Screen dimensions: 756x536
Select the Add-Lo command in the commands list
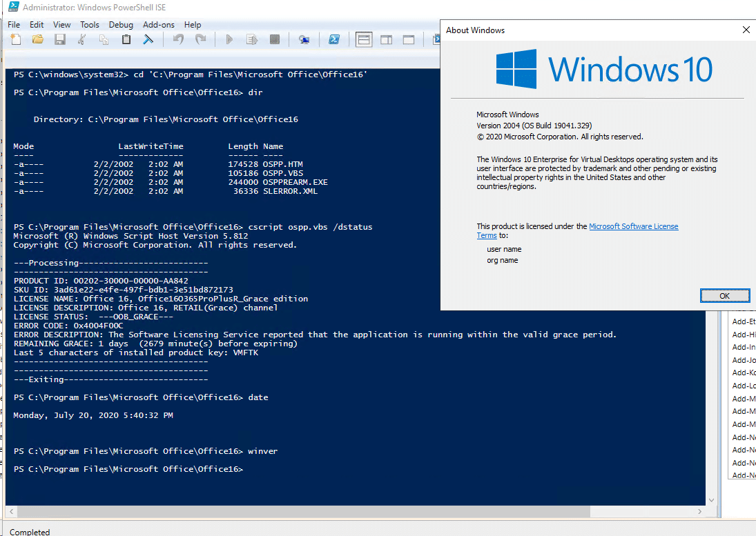744,386
